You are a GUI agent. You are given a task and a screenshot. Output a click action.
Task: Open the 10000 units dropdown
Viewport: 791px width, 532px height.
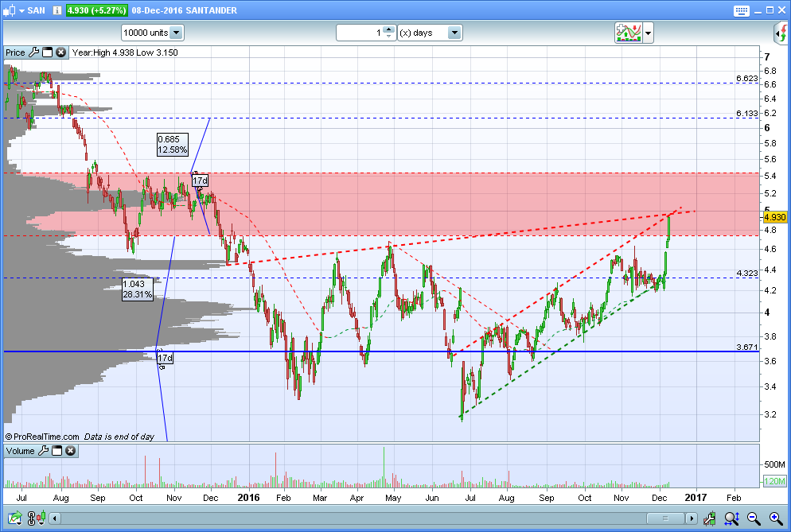[152, 33]
